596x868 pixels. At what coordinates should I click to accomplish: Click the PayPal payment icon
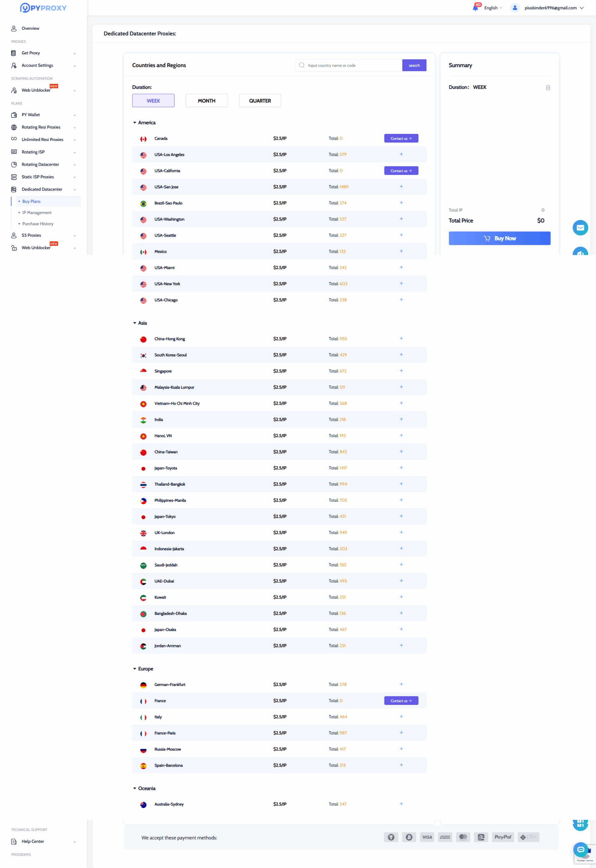502,837
